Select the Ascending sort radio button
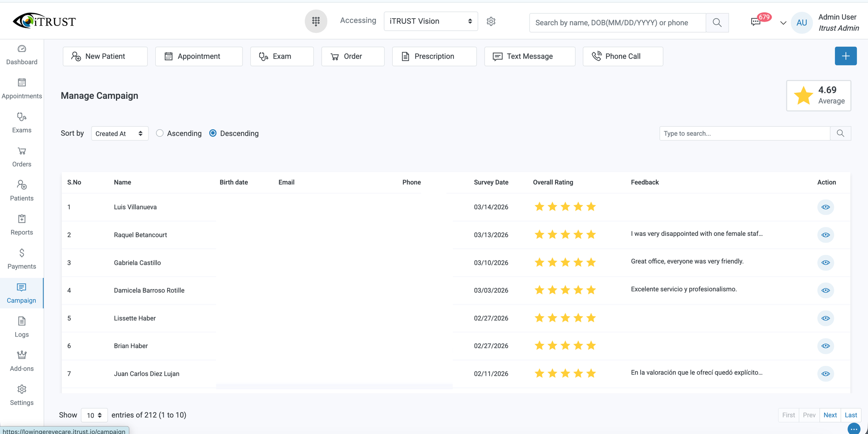Image resolution: width=868 pixels, height=434 pixels. coord(160,134)
